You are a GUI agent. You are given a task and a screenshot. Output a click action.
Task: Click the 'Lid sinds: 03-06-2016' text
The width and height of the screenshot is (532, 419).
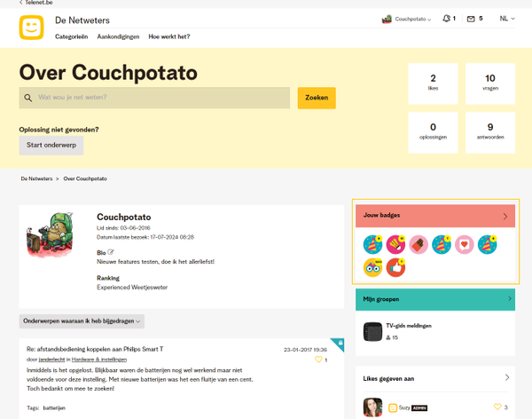click(x=123, y=228)
